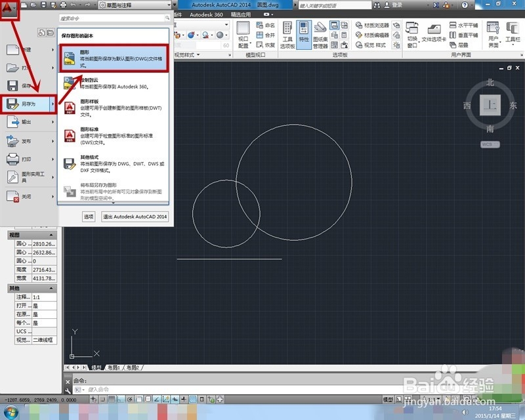Click 模型 model space button in status bar

pyautogui.click(x=388, y=399)
